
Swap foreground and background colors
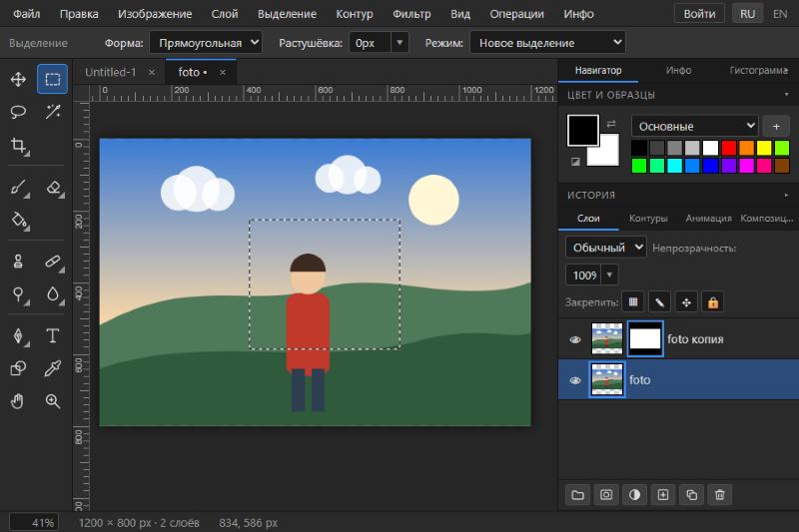[x=611, y=123]
